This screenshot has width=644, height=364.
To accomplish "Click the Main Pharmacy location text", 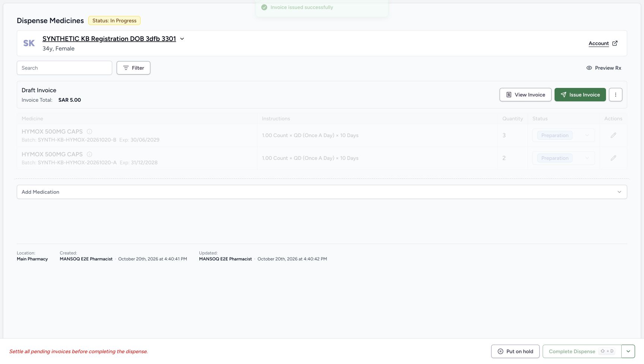I will [x=32, y=259].
